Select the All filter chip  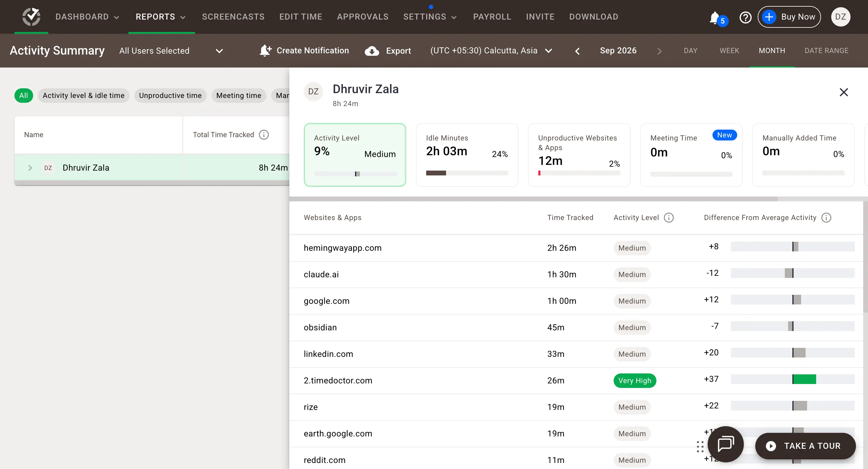pos(24,95)
